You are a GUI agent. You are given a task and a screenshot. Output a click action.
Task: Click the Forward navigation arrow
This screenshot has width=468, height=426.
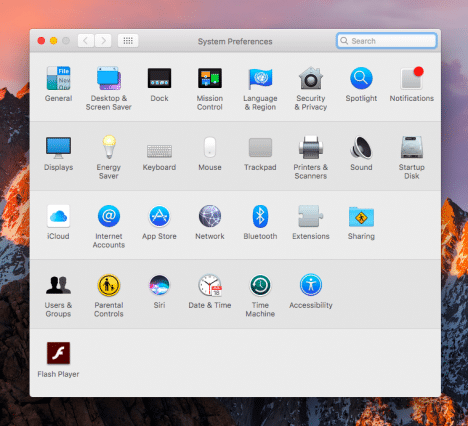coord(103,41)
